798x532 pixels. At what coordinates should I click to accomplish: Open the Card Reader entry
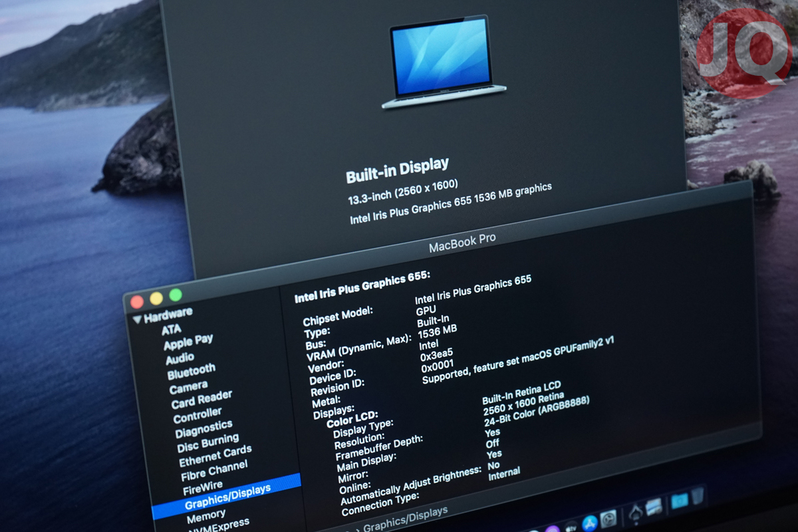coord(201,400)
